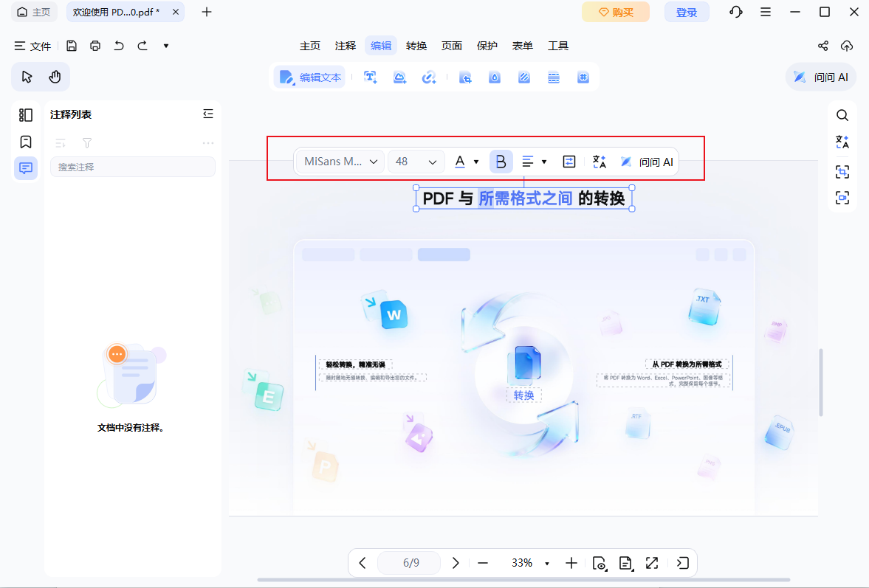The width and height of the screenshot is (869, 588).
Task: Click the 登录 (Login) button
Action: [x=687, y=13]
